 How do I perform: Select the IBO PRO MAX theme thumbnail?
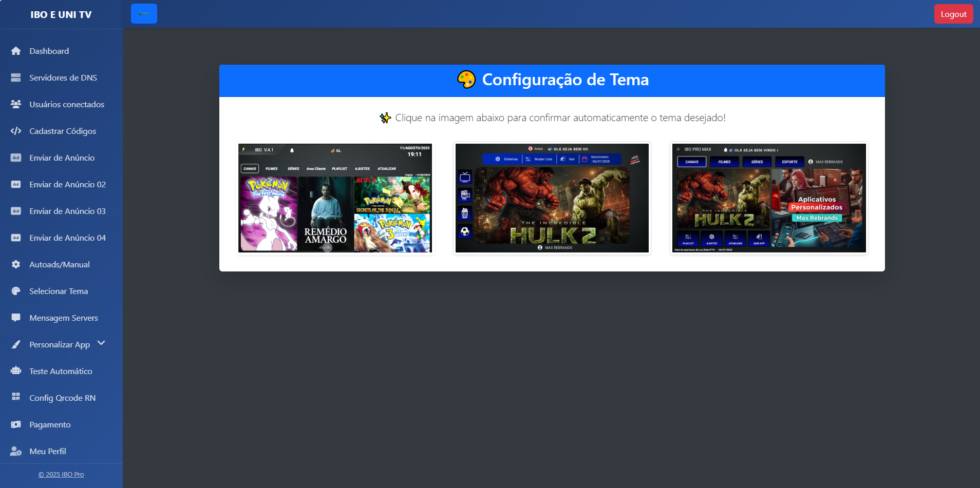click(769, 198)
